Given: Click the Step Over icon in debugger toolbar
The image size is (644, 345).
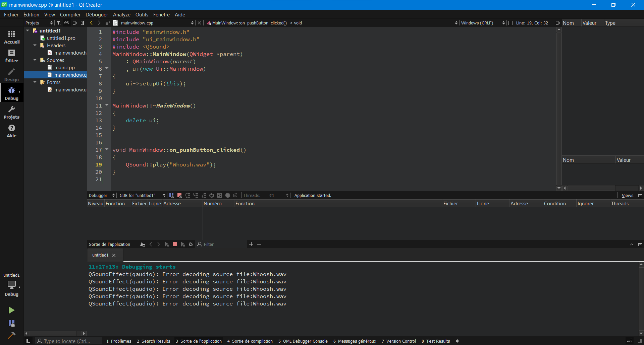Looking at the screenshot, I should 187,195.
